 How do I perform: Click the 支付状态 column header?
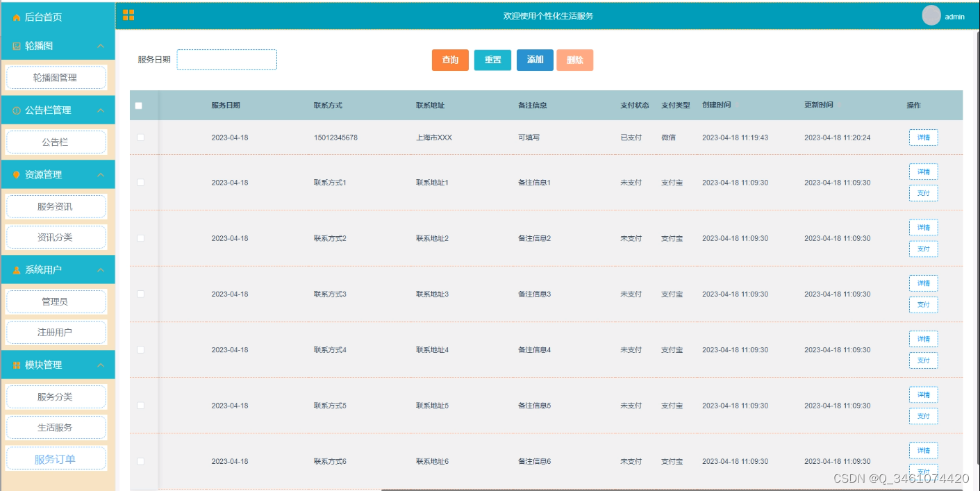point(635,106)
